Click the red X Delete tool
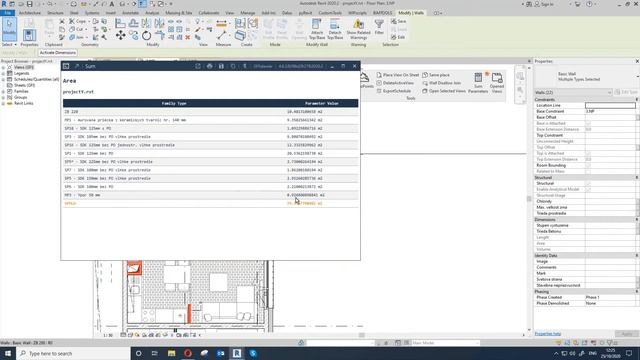This screenshot has width=640, height=360. click(188, 38)
